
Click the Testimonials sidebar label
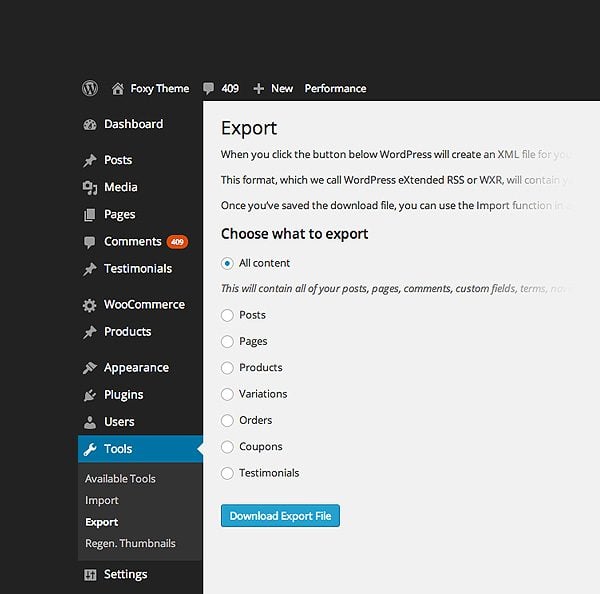pos(138,269)
